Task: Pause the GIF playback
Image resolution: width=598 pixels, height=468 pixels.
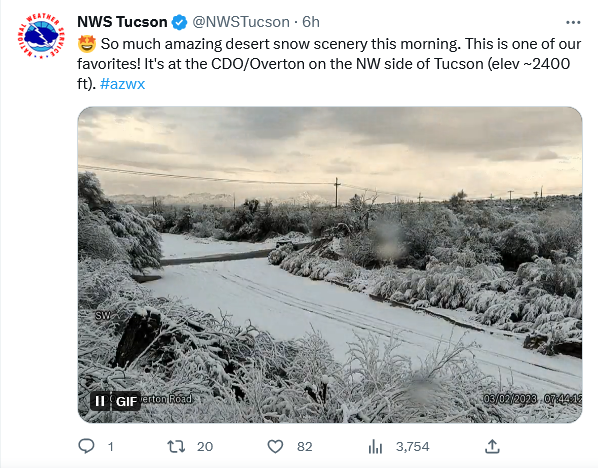Action: coord(100,401)
